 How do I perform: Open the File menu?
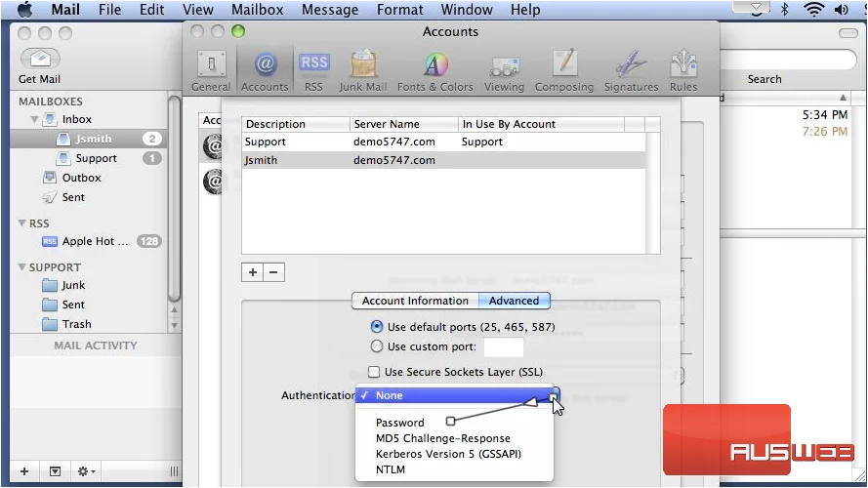tap(109, 10)
